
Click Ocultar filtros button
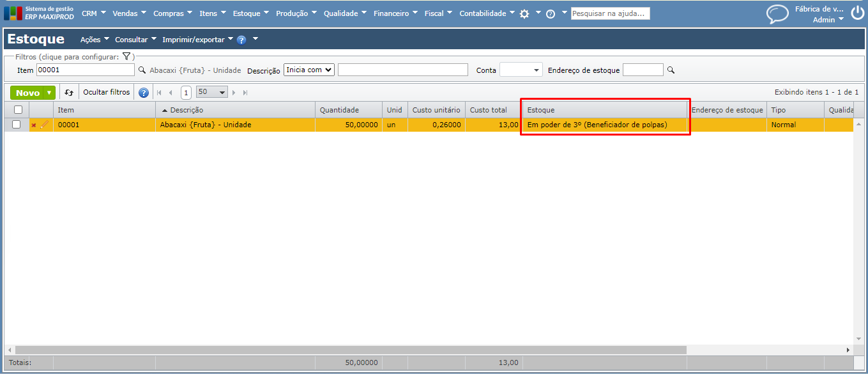[x=107, y=92]
